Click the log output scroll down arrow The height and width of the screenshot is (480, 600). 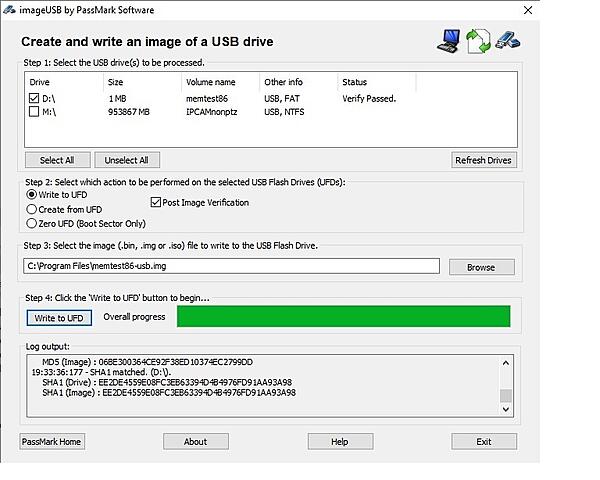point(506,409)
